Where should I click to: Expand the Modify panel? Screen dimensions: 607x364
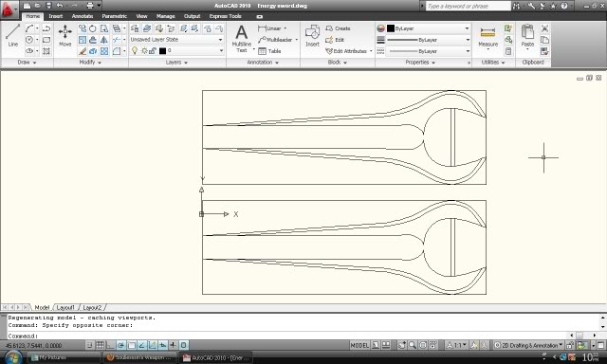tap(90, 63)
